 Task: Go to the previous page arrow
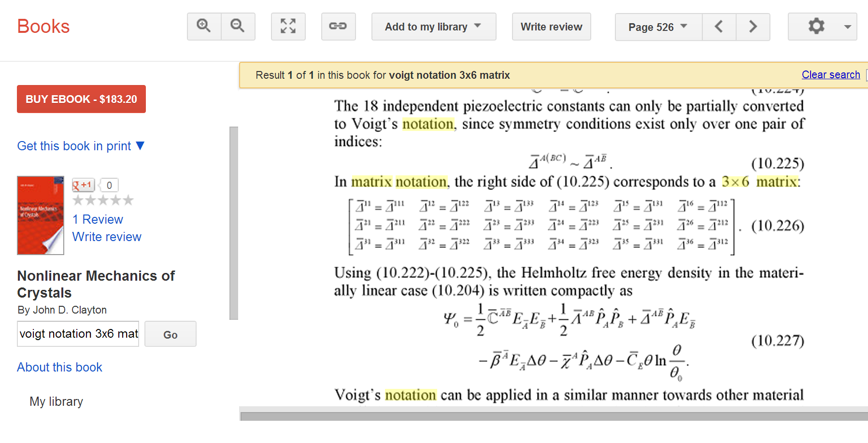tap(719, 27)
